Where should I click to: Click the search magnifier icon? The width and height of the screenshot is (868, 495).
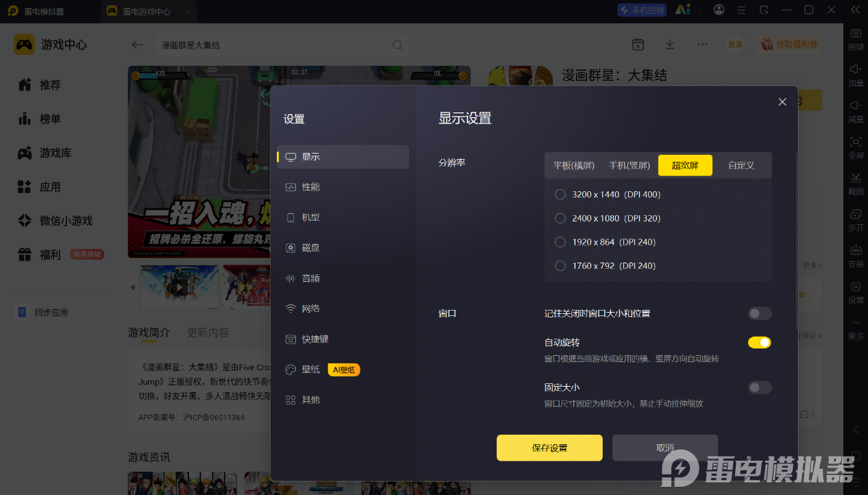(397, 45)
